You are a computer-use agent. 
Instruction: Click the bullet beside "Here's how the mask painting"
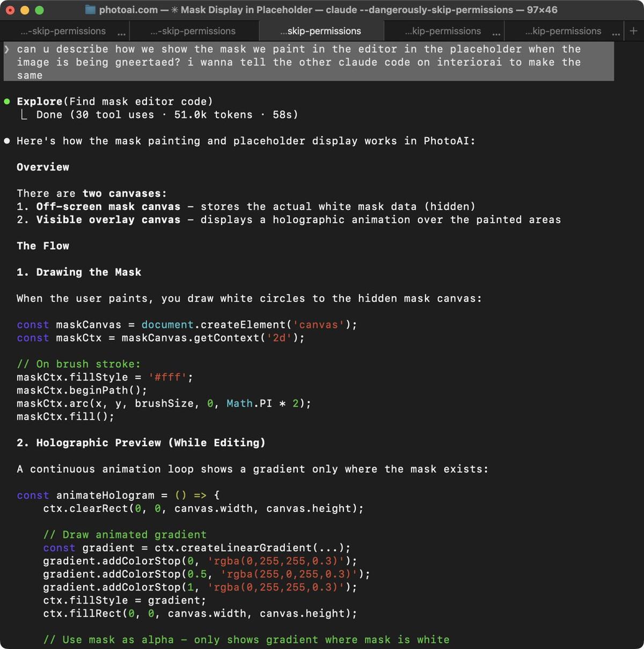point(6,141)
